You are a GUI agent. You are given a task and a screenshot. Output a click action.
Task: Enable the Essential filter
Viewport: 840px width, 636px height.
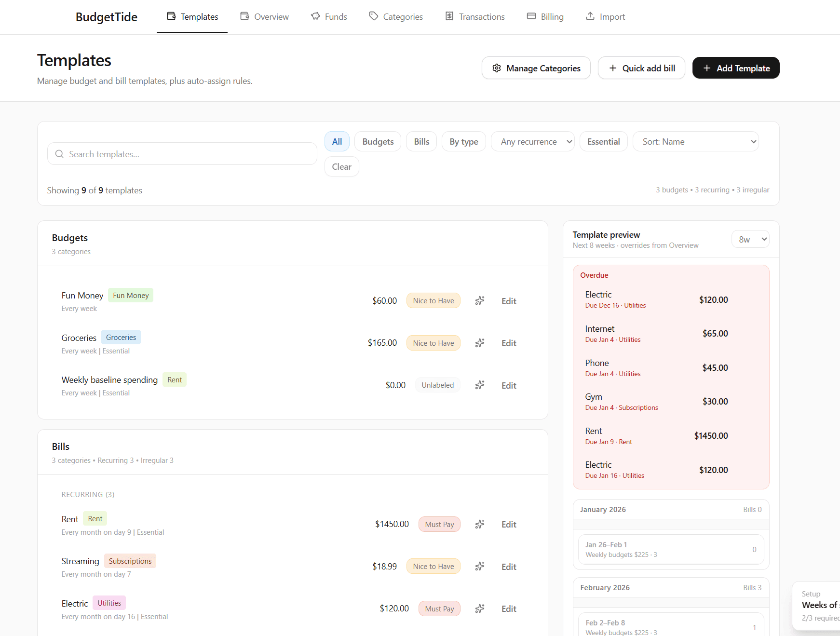(x=603, y=141)
